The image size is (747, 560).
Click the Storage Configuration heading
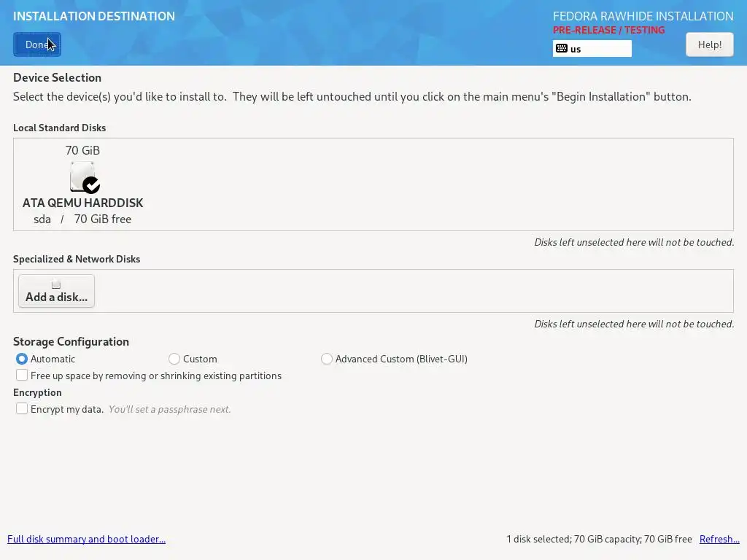point(71,341)
